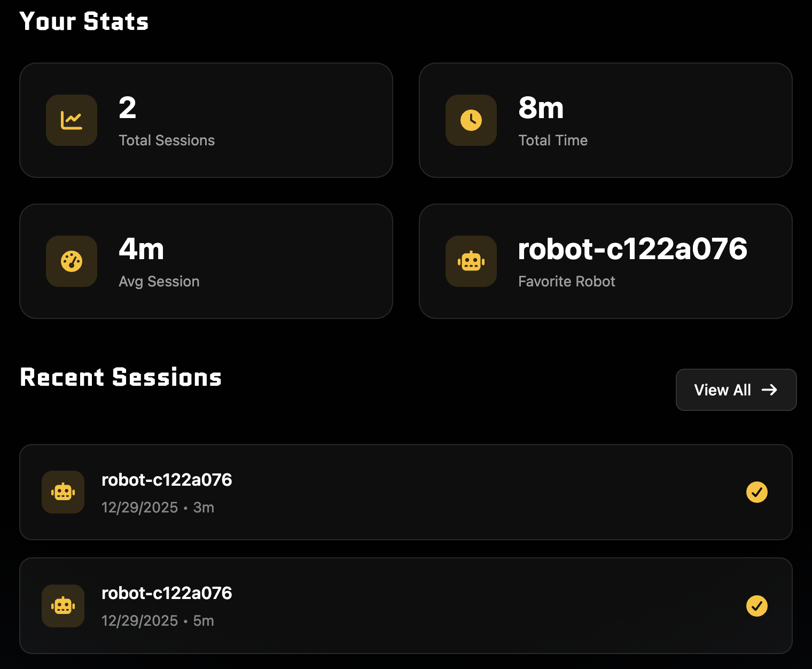Click the robot-c122a076 title of 5m session

point(167,593)
